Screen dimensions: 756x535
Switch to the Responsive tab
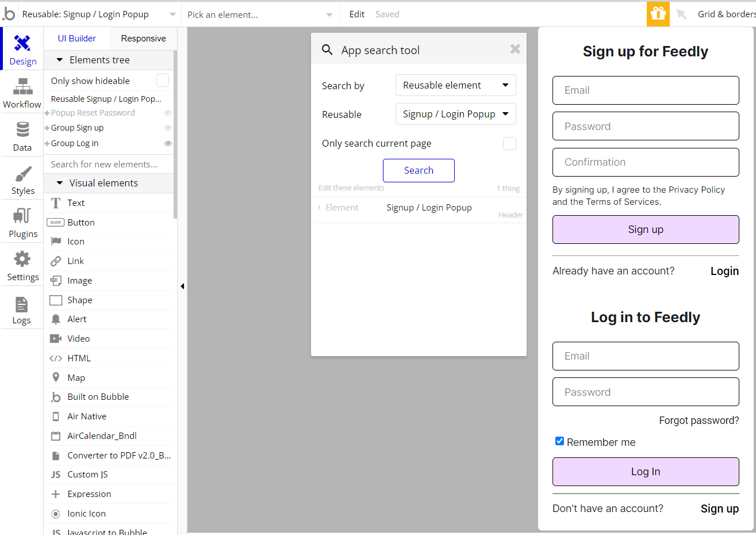click(143, 39)
